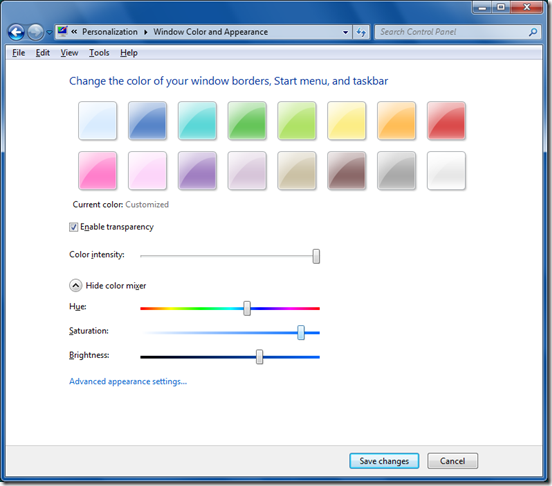Select the brown chocolate color swatch

pos(346,171)
